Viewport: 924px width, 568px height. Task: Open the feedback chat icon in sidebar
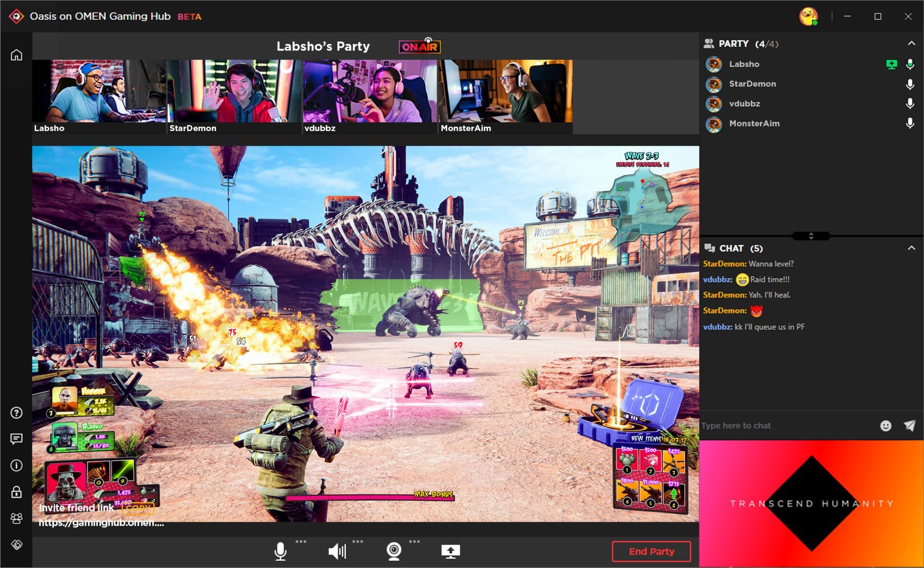tap(16, 439)
